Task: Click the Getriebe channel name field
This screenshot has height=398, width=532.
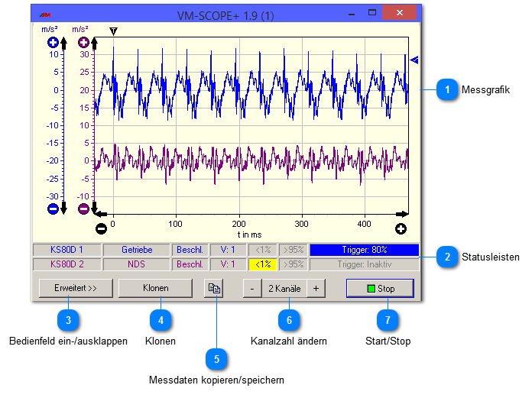Action: 137,249
